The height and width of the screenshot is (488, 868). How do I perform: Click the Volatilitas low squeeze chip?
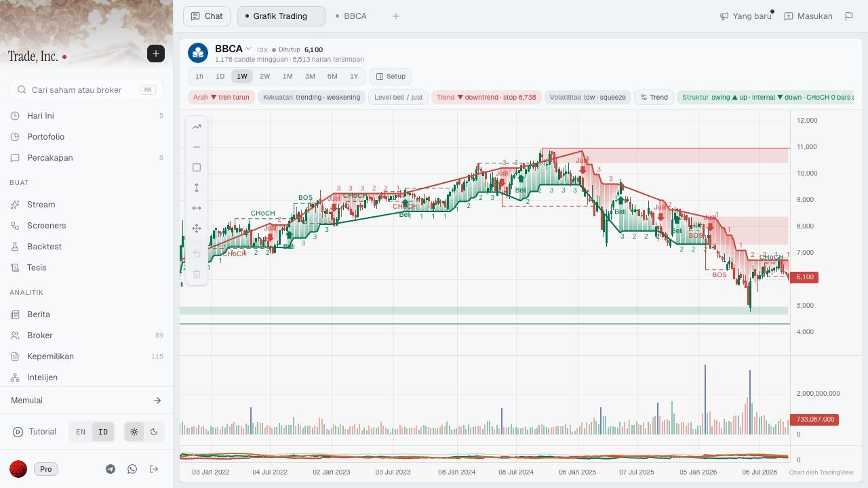click(x=588, y=98)
